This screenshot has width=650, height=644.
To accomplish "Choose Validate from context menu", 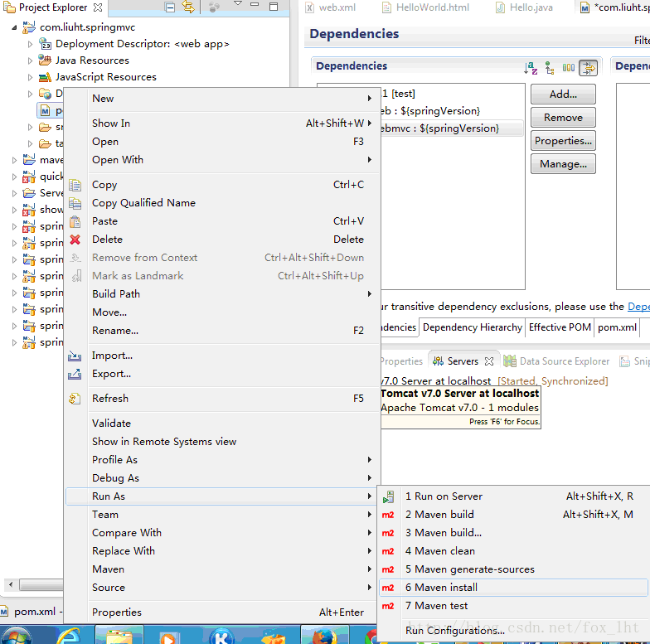I will tap(222, 424).
